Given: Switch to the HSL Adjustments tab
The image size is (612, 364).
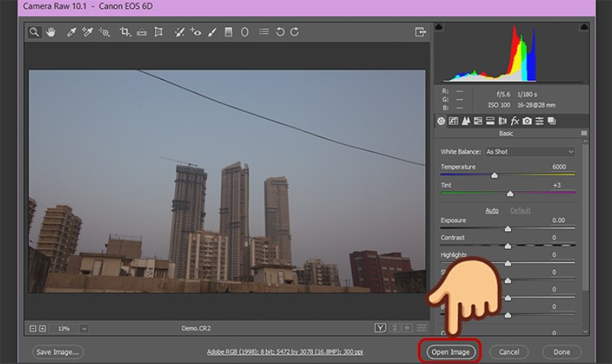Looking at the screenshot, I should [477, 121].
